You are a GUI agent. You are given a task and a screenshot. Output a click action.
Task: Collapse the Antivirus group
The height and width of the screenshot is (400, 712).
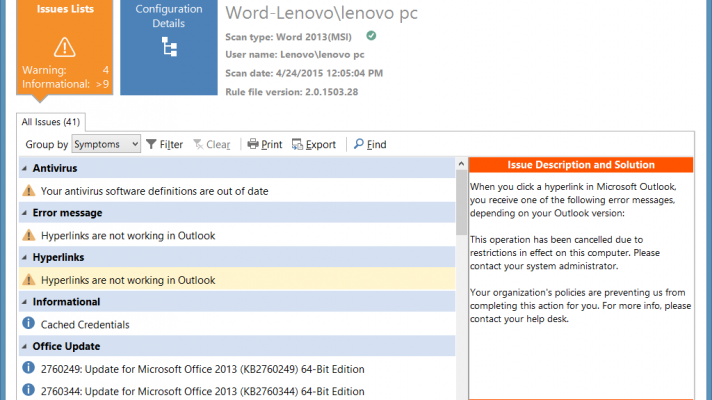(23, 168)
